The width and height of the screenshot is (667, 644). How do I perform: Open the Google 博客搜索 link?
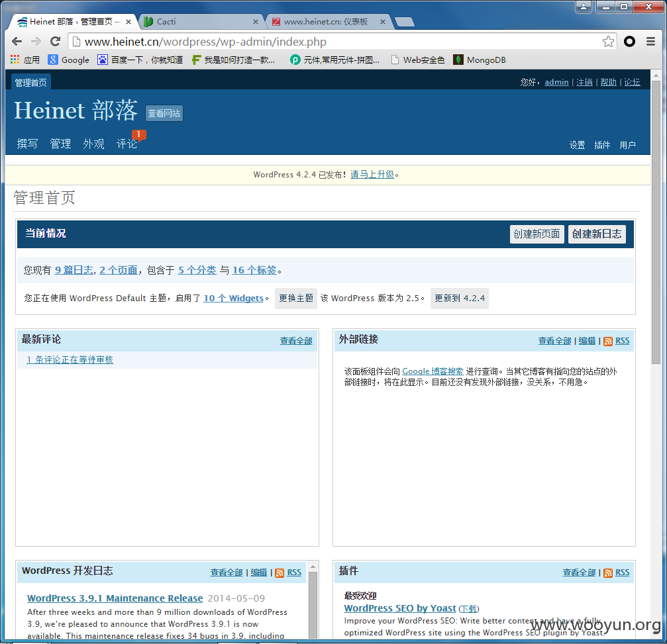[x=433, y=371]
